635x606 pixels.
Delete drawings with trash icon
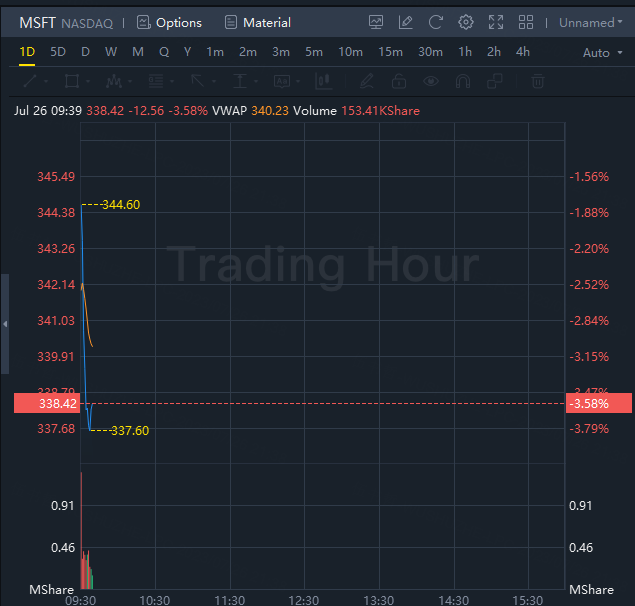tap(538, 81)
